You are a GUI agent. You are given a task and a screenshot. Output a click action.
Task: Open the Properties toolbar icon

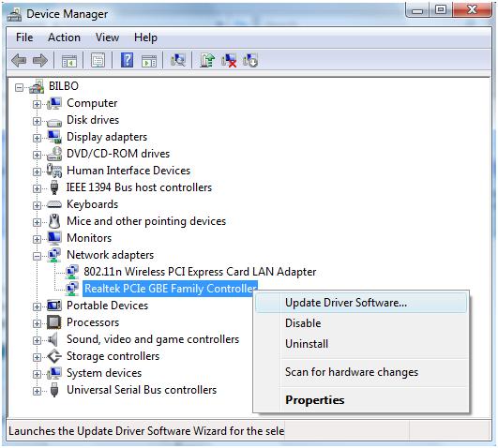[98, 60]
